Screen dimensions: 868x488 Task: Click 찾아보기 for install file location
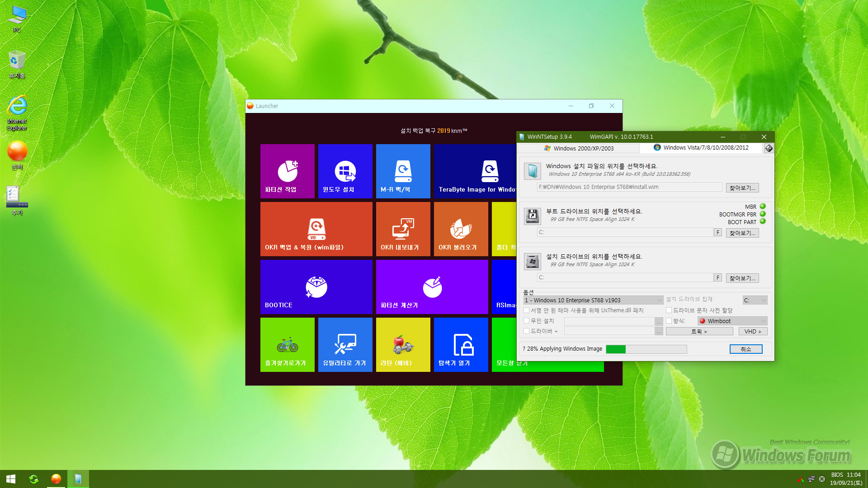coord(742,188)
